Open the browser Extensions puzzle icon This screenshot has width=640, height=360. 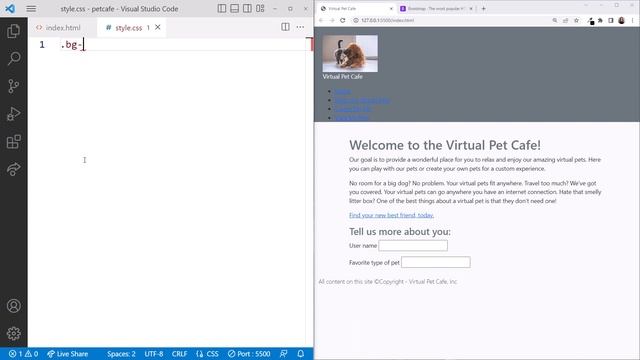point(600,20)
